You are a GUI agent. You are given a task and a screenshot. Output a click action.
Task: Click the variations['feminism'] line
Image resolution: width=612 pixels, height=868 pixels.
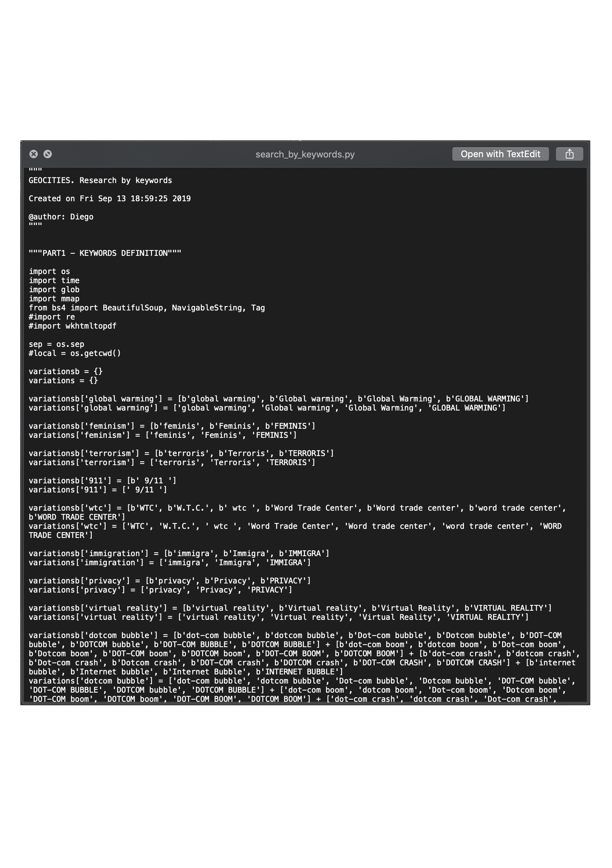(x=163, y=435)
